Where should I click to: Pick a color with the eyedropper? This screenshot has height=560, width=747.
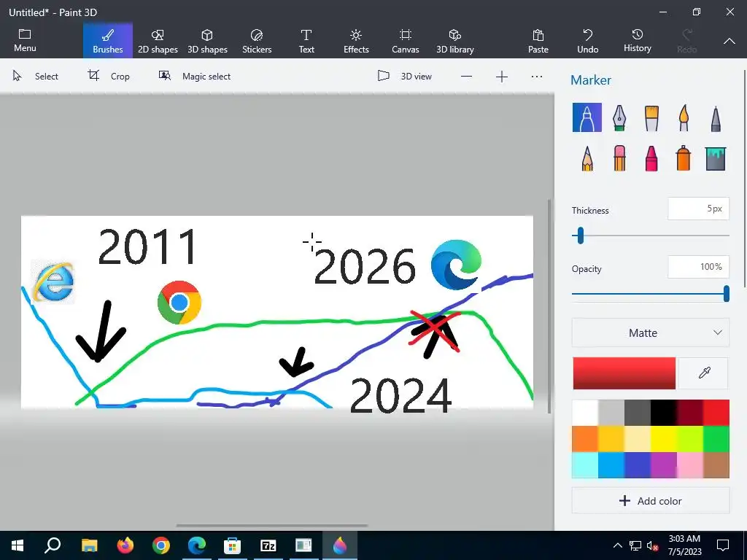704,373
